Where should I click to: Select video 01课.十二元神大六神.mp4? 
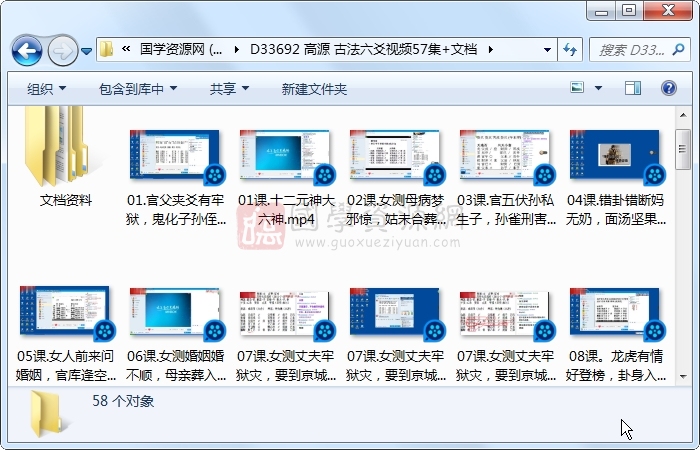coord(286,178)
